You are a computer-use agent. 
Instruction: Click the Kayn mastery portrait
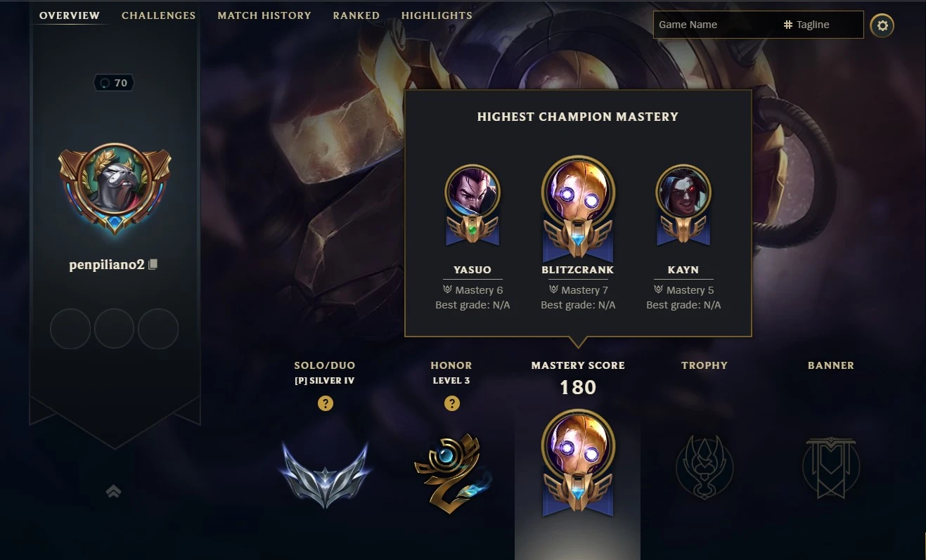(x=683, y=205)
